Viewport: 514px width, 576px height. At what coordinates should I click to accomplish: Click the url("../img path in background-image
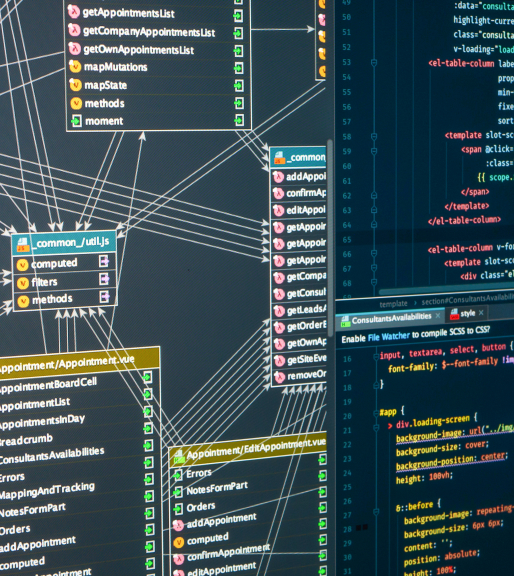(491, 429)
